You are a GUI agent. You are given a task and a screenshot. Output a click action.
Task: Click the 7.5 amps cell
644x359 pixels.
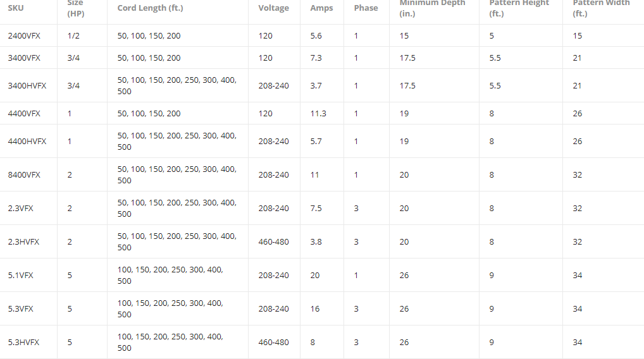[316, 209]
